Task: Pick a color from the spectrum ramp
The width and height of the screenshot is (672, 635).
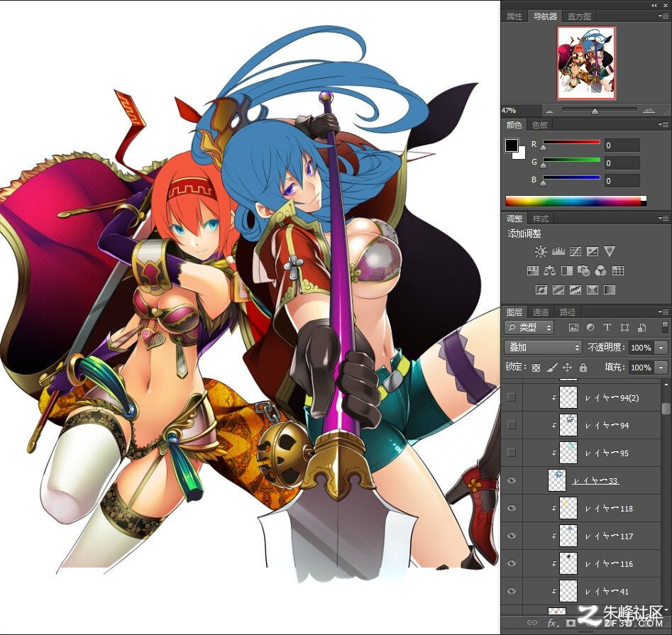Action: [575, 201]
